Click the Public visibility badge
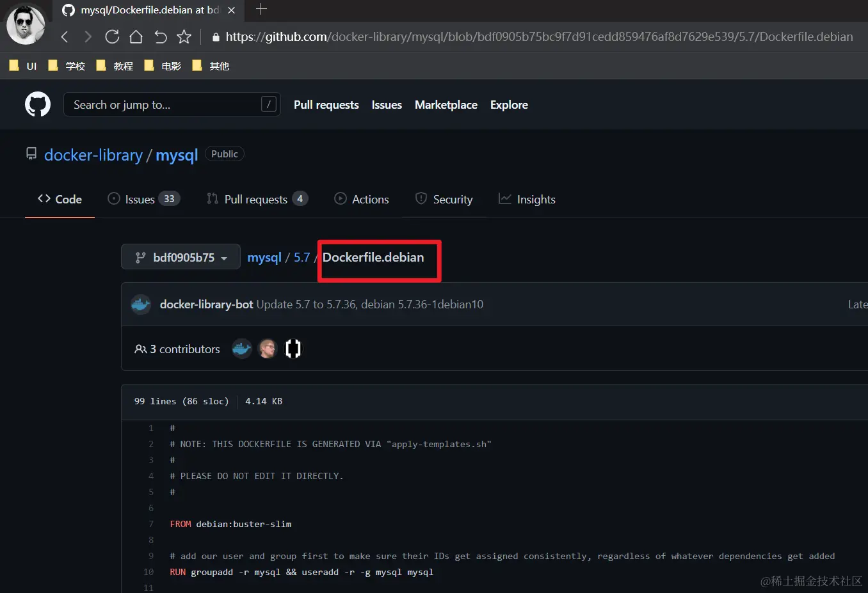 (224, 154)
